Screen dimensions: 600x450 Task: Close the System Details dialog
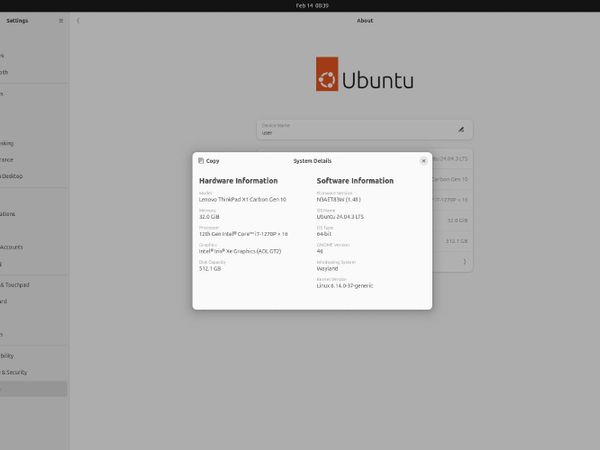pyautogui.click(x=423, y=160)
